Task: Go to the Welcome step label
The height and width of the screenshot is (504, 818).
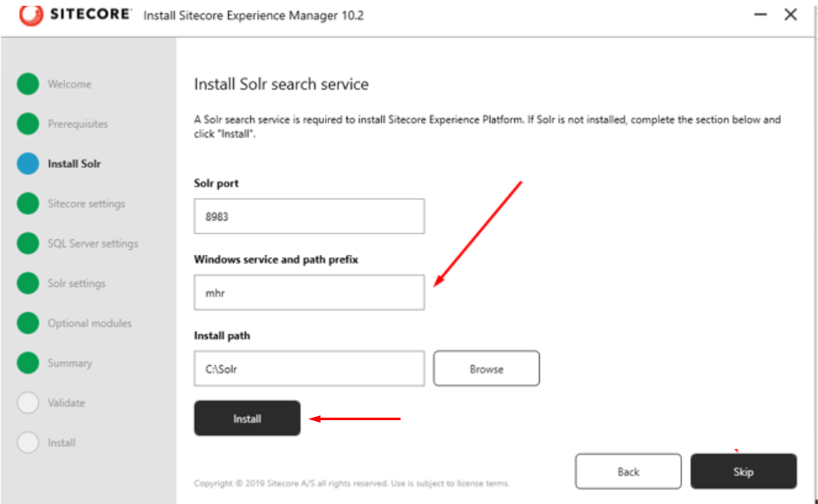Action: (69, 84)
